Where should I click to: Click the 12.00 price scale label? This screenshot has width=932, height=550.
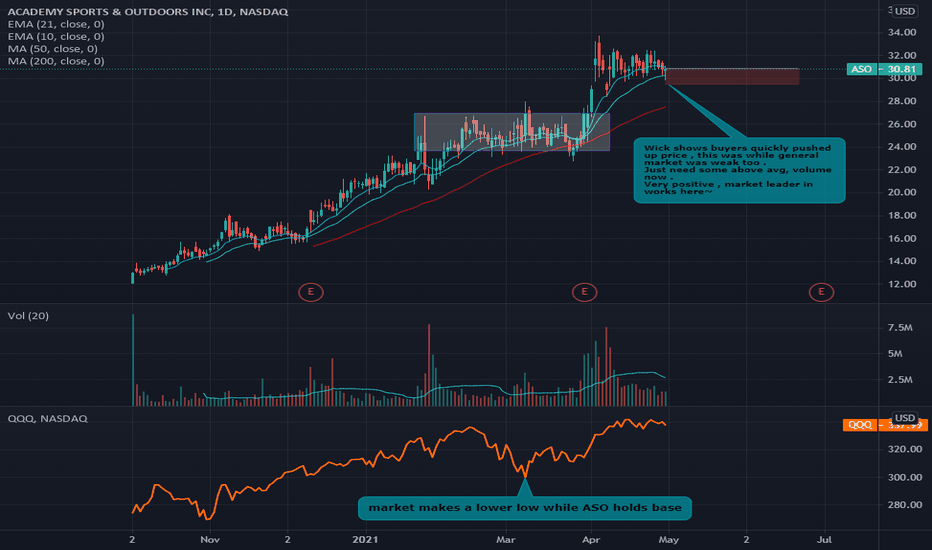pyautogui.click(x=902, y=284)
